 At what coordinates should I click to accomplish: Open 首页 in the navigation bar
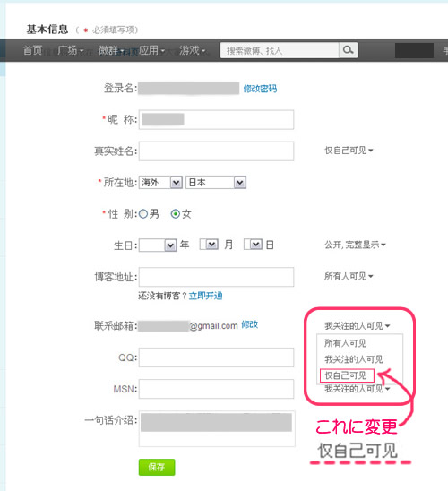(32, 50)
